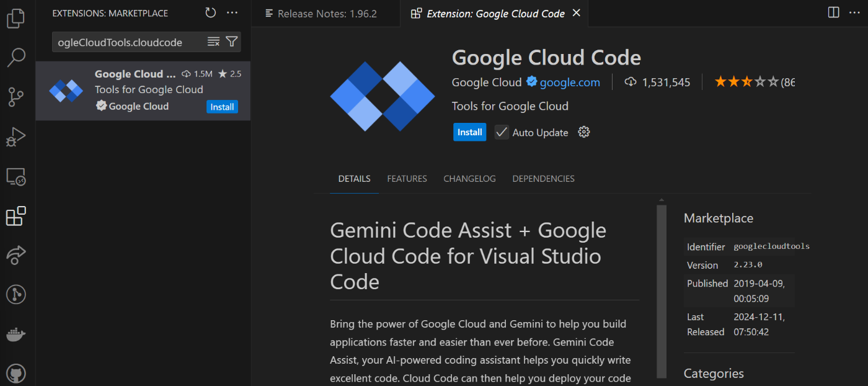
Task: Open the Remote Explorer icon
Action: (x=16, y=177)
